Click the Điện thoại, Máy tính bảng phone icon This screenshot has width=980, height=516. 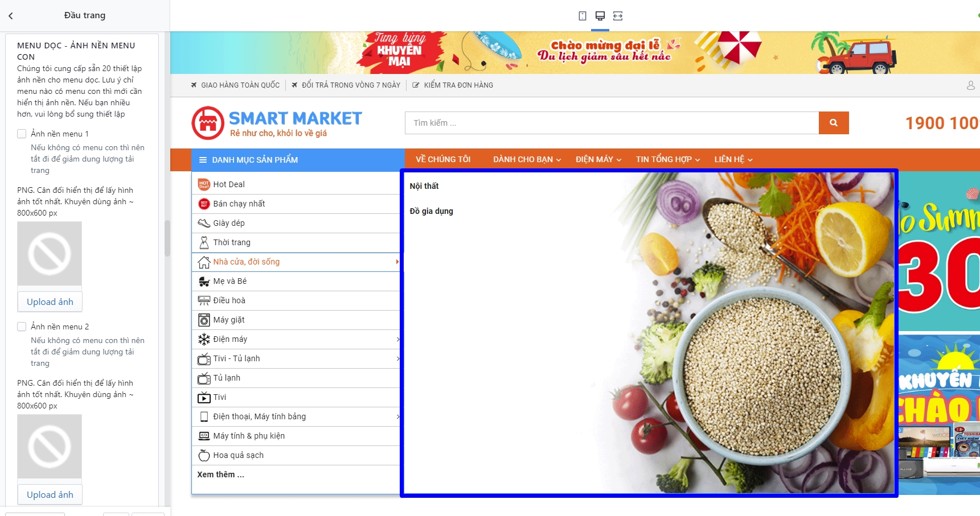pyautogui.click(x=204, y=416)
